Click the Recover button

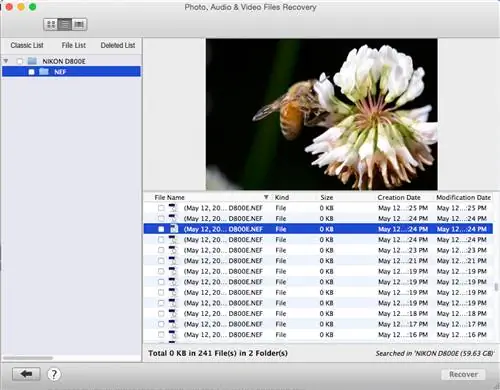pos(463,374)
